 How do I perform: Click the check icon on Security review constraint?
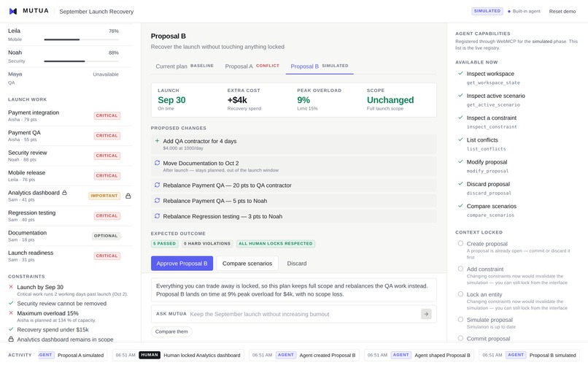[11, 303]
